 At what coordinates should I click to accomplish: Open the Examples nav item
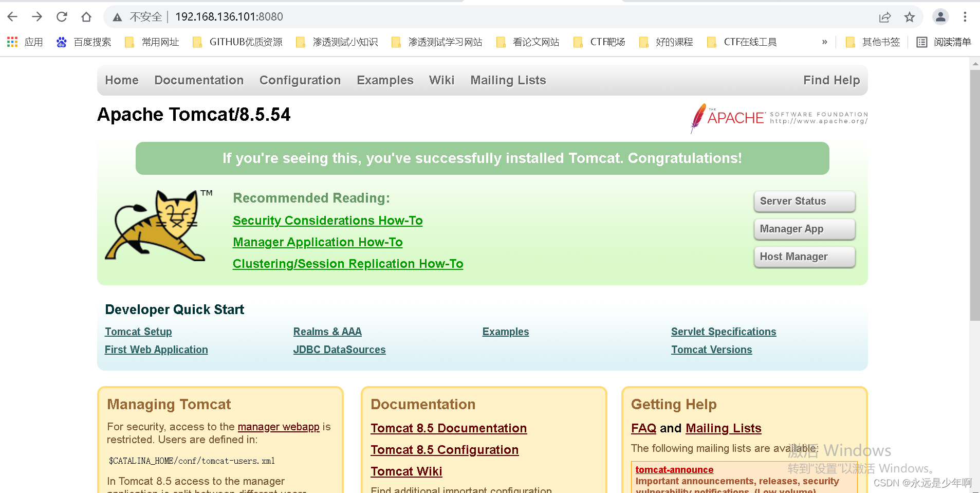pos(385,80)
